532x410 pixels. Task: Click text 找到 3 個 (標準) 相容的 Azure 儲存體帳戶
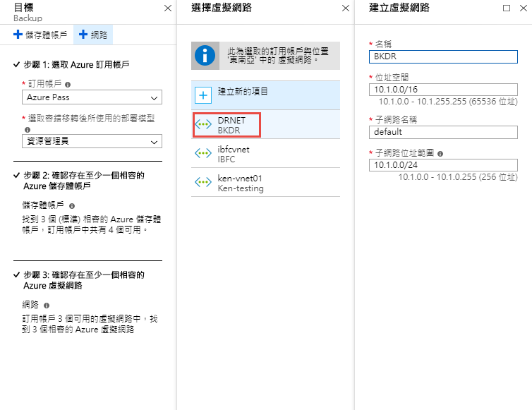(x=91, y=224)
